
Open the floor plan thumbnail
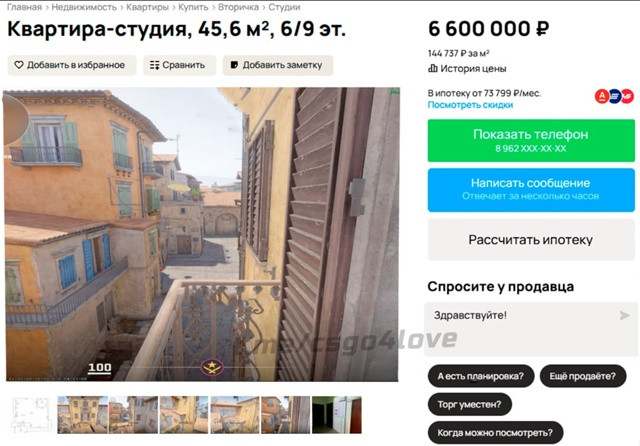coord(32,415)
